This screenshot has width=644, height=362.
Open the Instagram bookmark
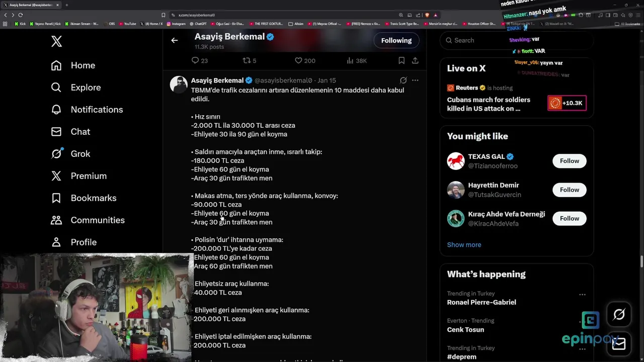click(x=177, y=24)
